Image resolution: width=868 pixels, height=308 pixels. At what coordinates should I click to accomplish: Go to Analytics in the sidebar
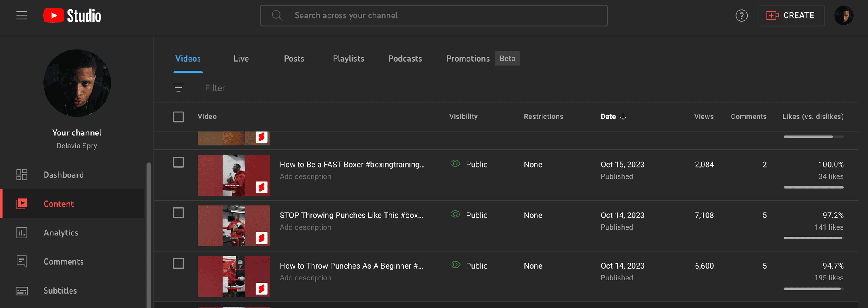click(61, 232)
